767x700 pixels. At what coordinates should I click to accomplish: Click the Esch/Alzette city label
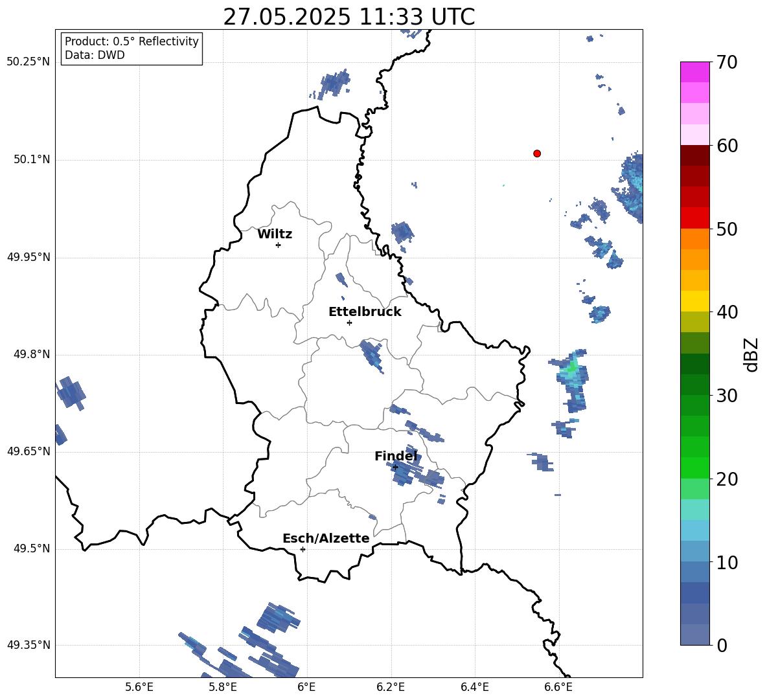coord(326,538)
